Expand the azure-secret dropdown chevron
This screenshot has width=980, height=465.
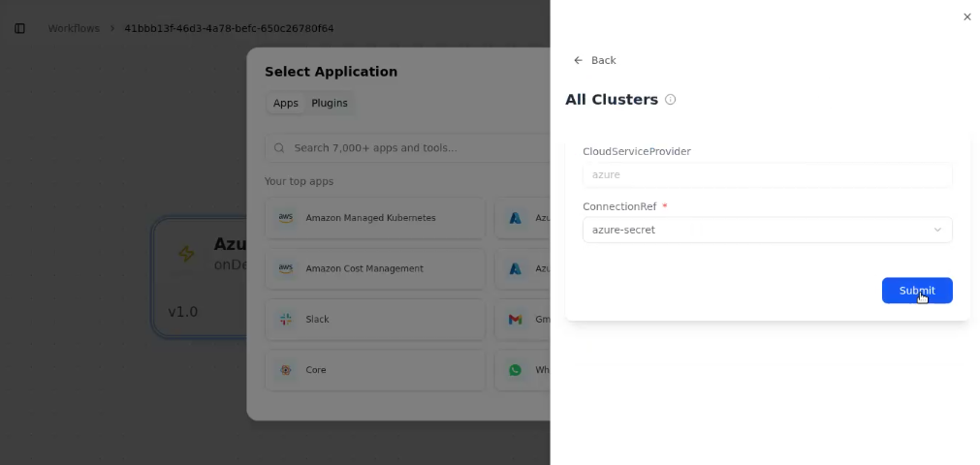point(937,230)
